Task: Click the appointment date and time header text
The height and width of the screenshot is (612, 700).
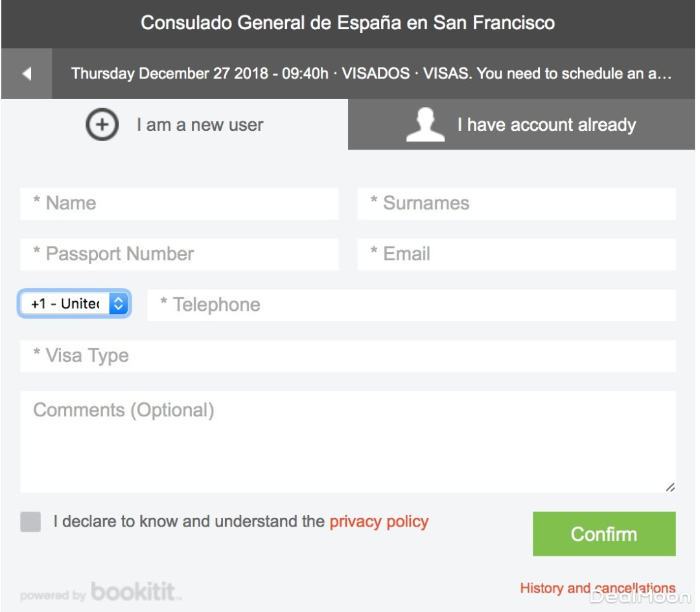Action: coord(371,74)
